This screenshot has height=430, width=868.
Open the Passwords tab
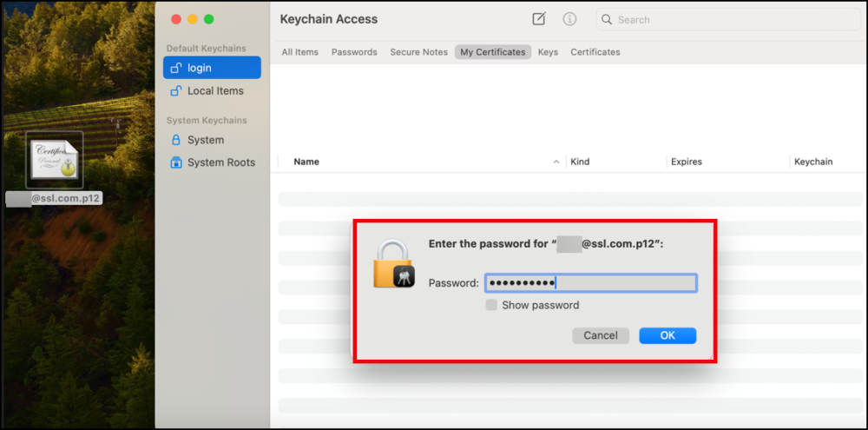pyautogui.click(x=354, y=52)
